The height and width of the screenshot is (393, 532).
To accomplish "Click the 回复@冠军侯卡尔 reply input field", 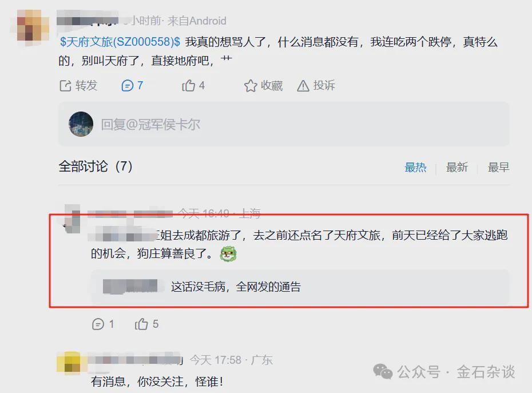I will point(284,124).
